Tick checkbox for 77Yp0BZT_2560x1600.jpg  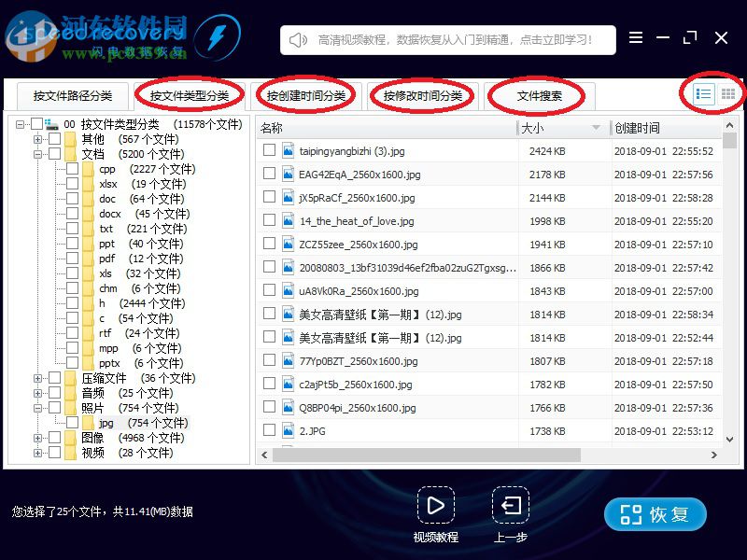point(269,360)
